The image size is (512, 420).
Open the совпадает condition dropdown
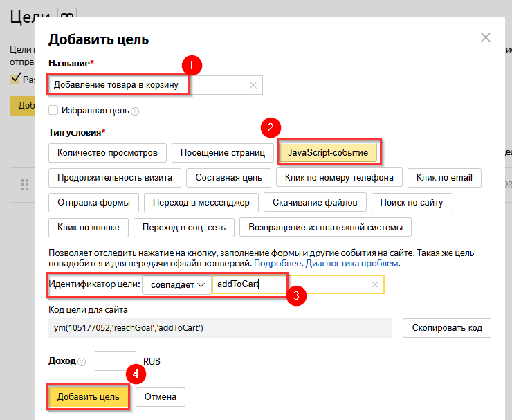pyautogui.click(x=176, y=284)
